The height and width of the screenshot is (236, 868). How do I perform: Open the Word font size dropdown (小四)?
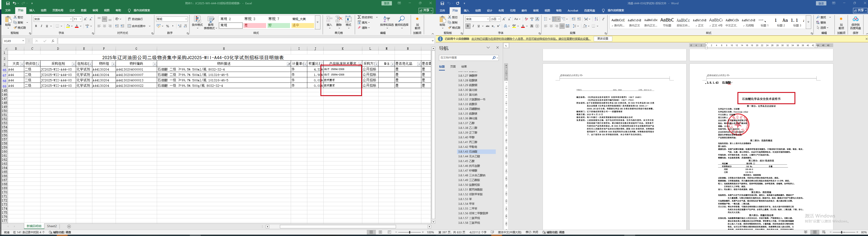point(499,19)
